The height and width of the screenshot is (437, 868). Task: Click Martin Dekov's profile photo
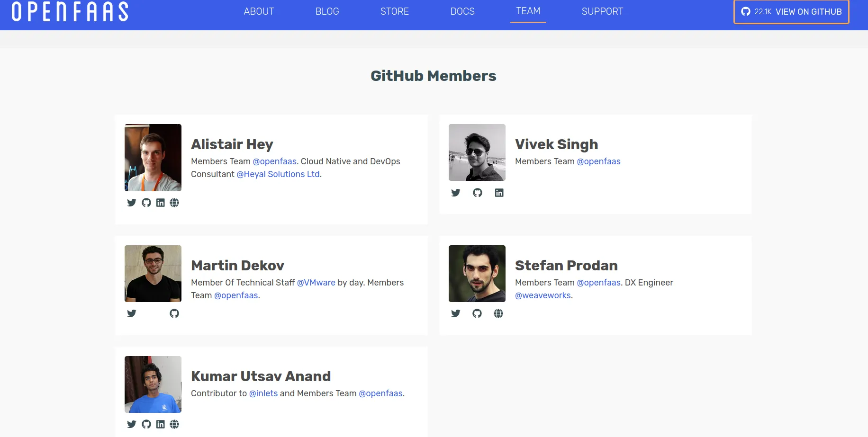point(153,274)
